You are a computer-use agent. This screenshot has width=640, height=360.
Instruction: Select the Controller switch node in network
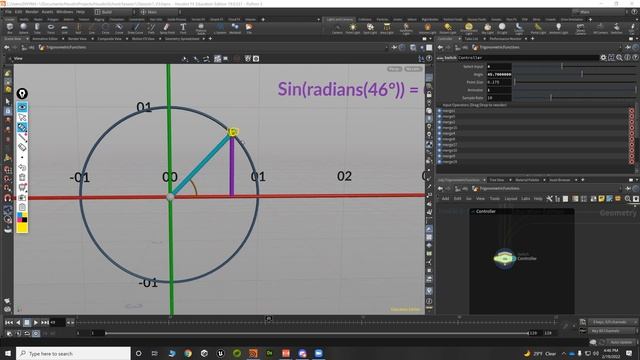click(x=505, y=258)
